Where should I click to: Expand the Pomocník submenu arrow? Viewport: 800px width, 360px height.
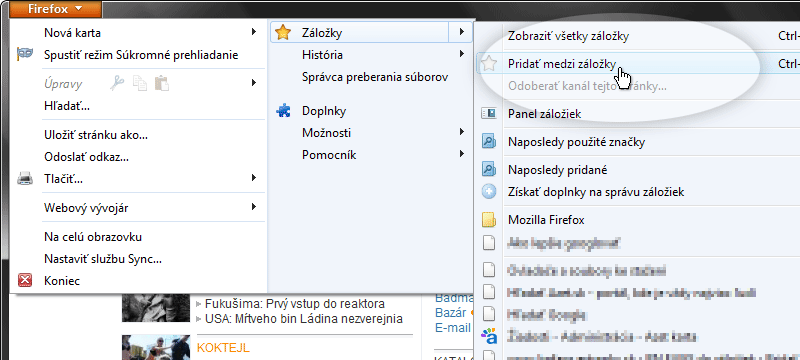pos(461,153)
